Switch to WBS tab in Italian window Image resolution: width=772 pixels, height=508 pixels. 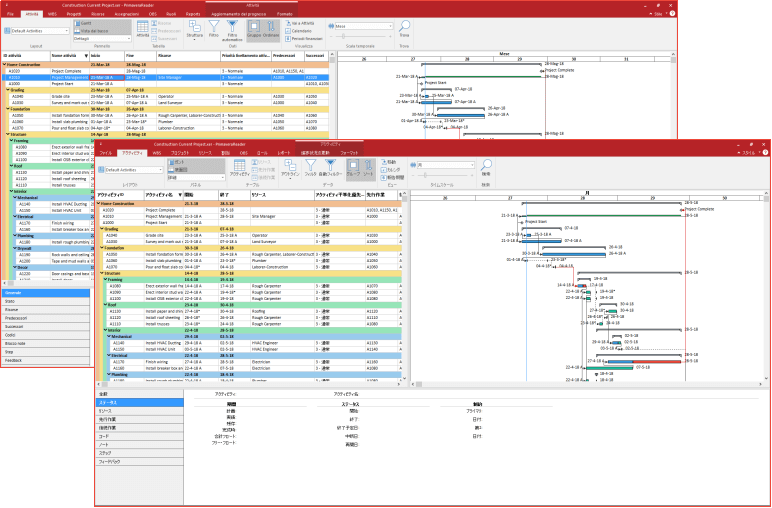coord(52,14)
